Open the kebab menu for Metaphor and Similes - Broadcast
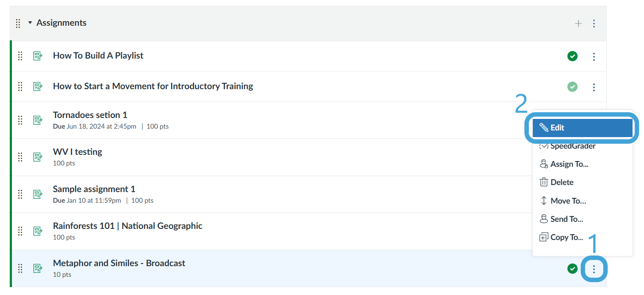The image size is (644, 295). coord(594,268)
